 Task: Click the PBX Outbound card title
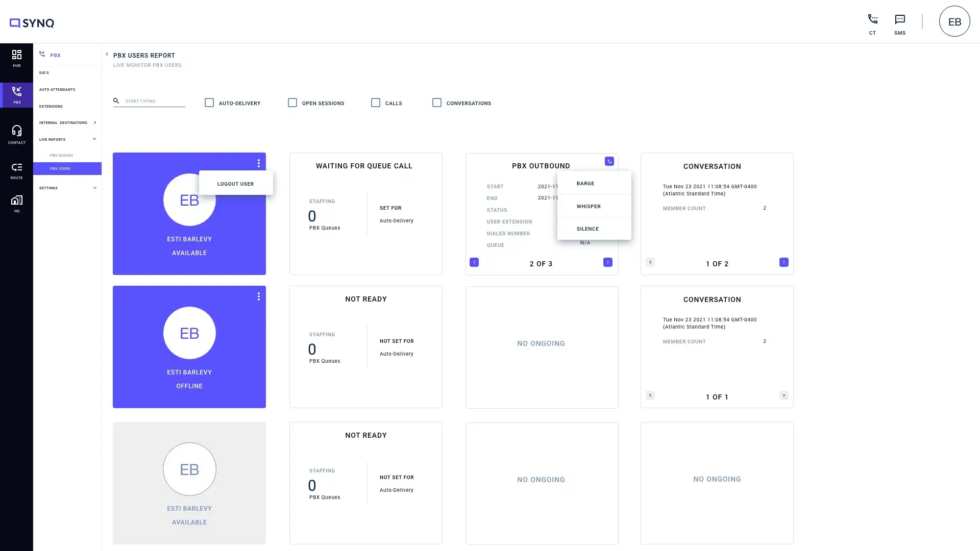(x=541, y=166)
